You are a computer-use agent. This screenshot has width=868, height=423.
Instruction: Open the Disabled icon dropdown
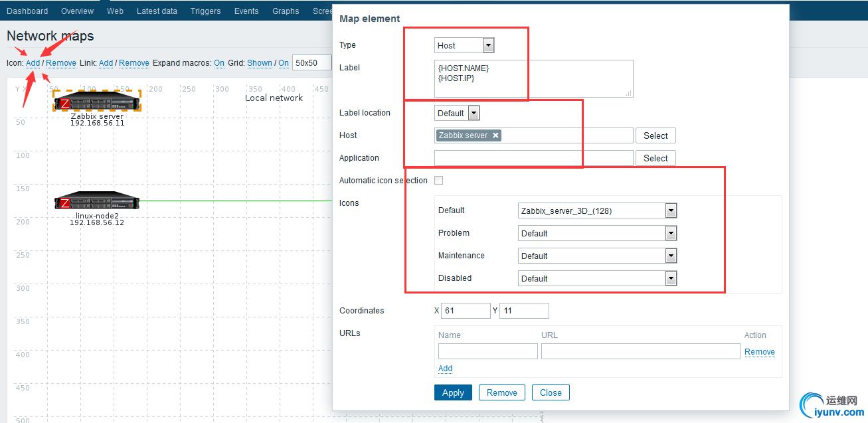tap(597, 279)
